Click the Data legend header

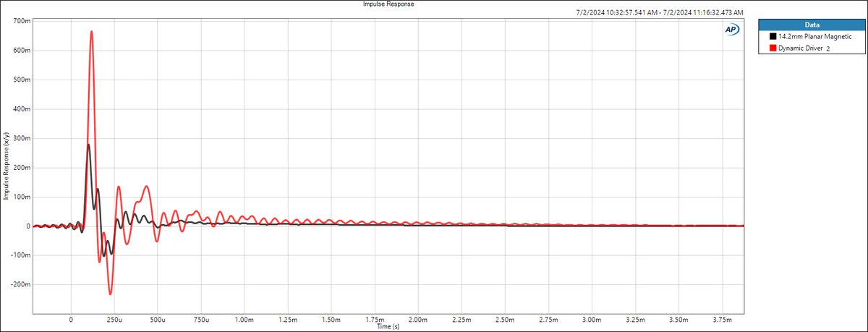click(x=810, y=24)
